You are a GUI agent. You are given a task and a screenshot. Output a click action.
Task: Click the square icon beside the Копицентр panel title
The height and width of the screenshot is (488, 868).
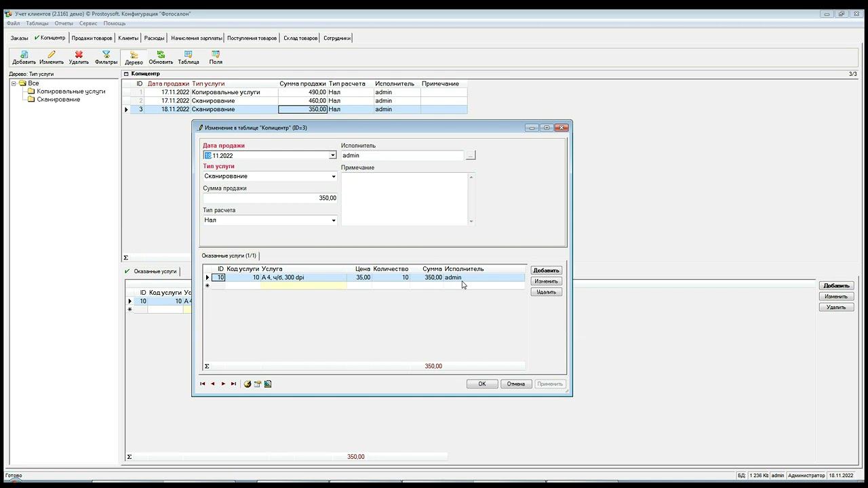pyautogui.click(x=126, y=73)
